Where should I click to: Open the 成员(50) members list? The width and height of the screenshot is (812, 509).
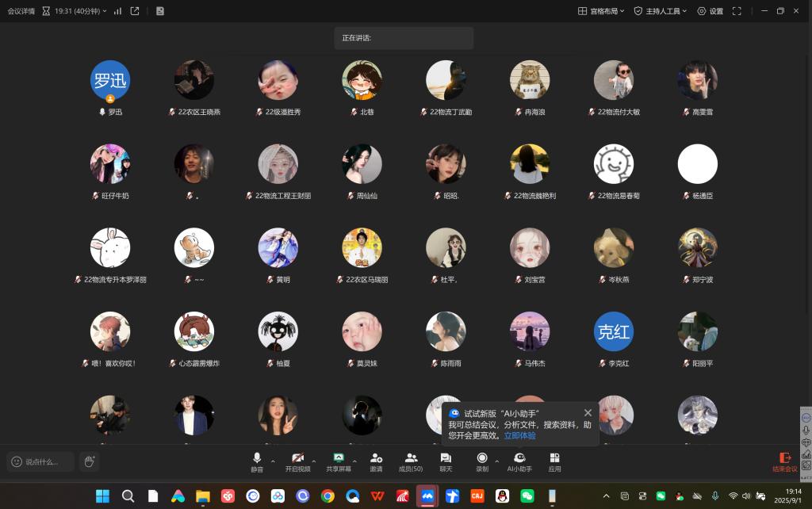411,461
